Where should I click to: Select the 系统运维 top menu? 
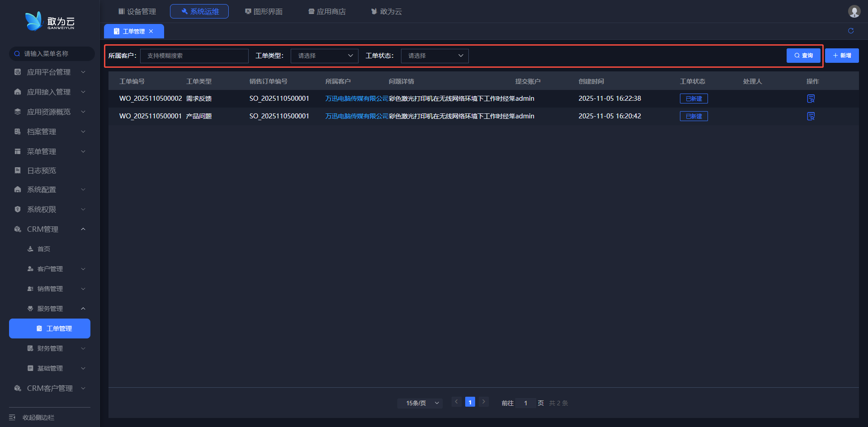(199, 11)
